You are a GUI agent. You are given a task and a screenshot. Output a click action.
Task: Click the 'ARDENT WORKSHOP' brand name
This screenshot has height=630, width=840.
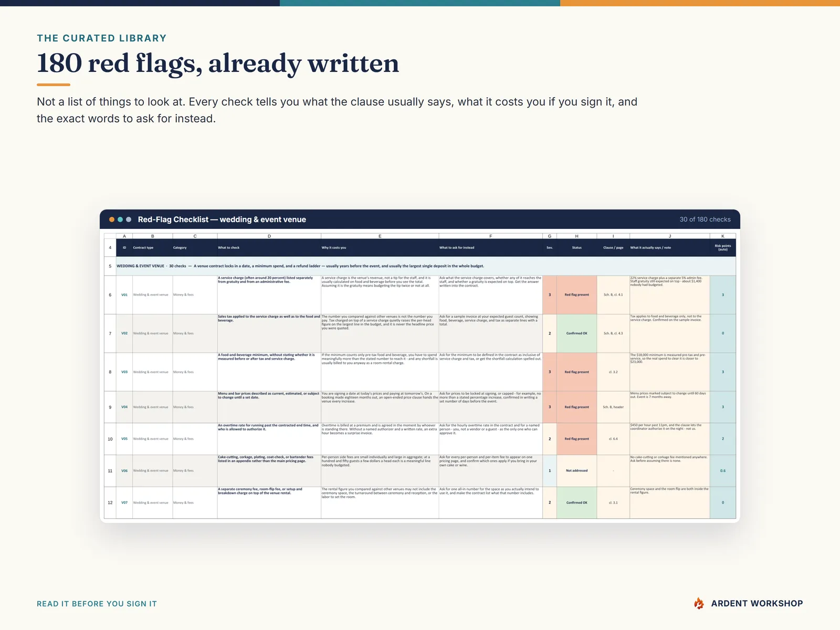coord(757,604)
